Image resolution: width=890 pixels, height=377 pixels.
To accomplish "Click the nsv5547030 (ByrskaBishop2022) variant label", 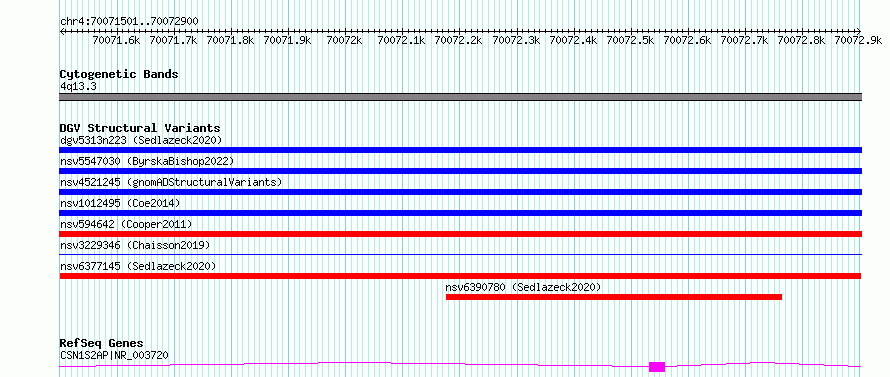I will 147,161.
